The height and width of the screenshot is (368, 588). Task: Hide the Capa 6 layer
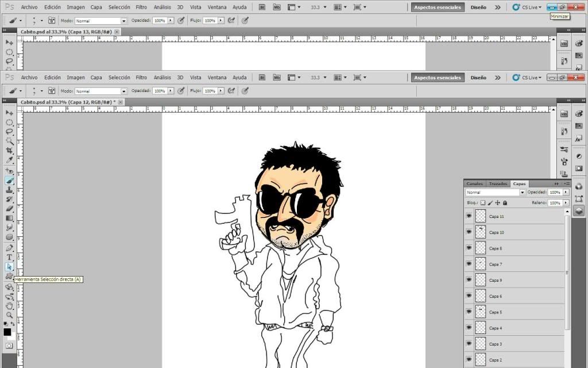pos(469,296)
